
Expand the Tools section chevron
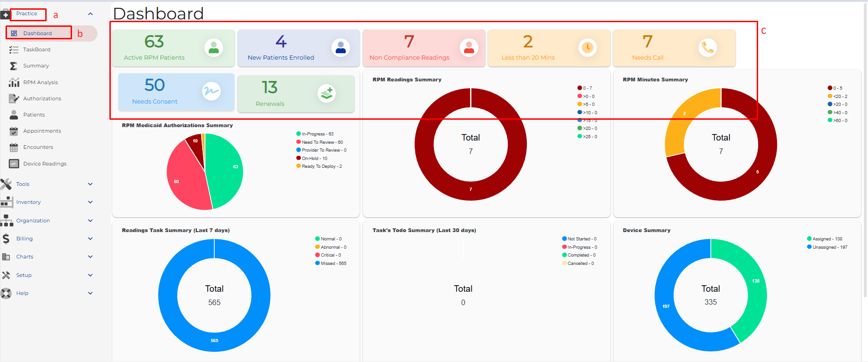[x=90, y=184]
